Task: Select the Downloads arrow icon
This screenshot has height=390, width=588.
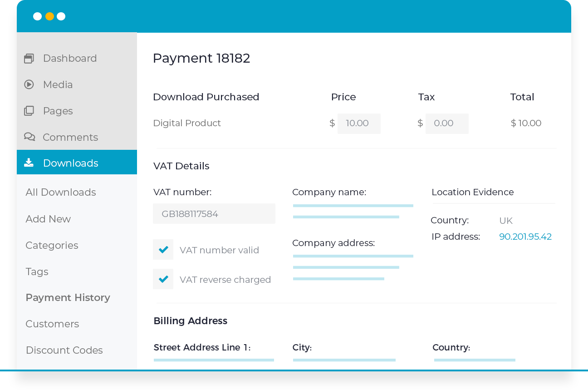Action: click(29, 163)
